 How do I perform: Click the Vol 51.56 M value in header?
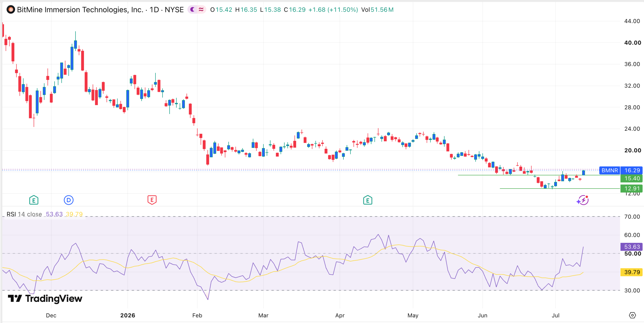pos(377,10)
